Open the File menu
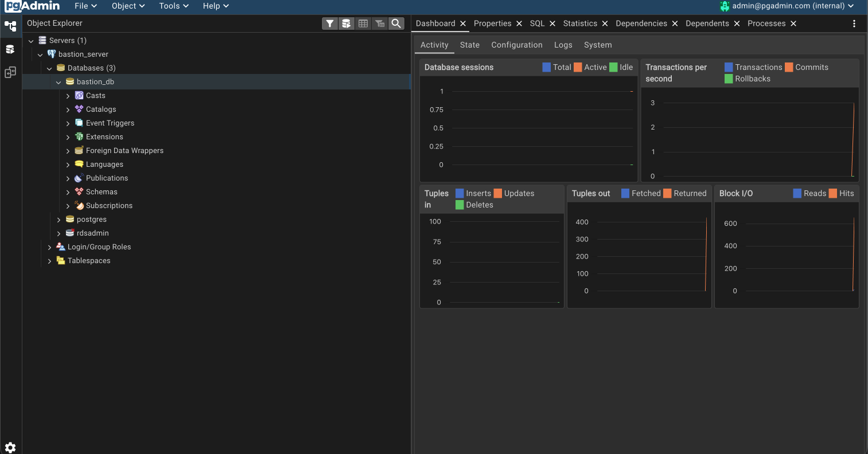868x454 pixels. coord(85,6)
